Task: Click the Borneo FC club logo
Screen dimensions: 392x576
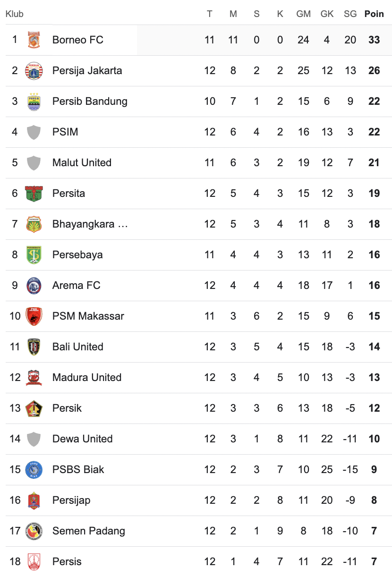Action: pyautogui.click(x=34, y=40)
